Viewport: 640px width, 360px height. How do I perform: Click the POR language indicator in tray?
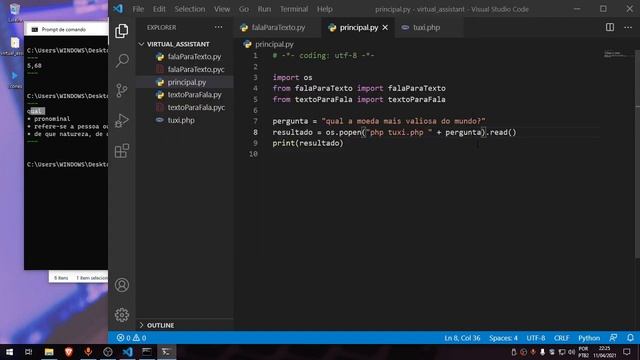coord(583,352)
